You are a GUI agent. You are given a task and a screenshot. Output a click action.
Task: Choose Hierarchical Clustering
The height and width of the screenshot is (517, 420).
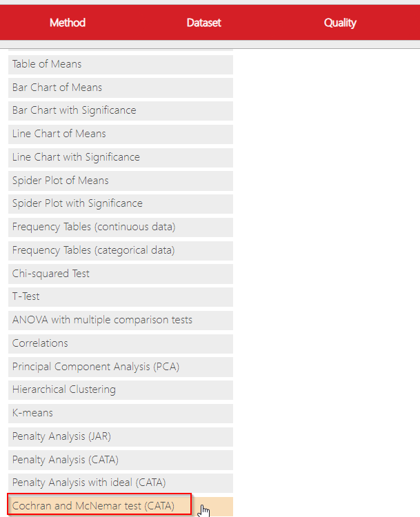coord(120,389)
